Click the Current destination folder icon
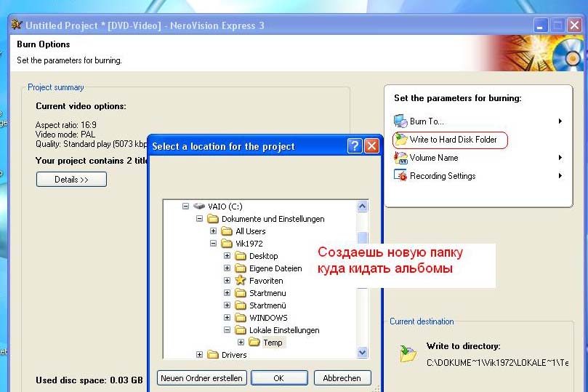This screenshot has width=588, height=392. [408, 353]
